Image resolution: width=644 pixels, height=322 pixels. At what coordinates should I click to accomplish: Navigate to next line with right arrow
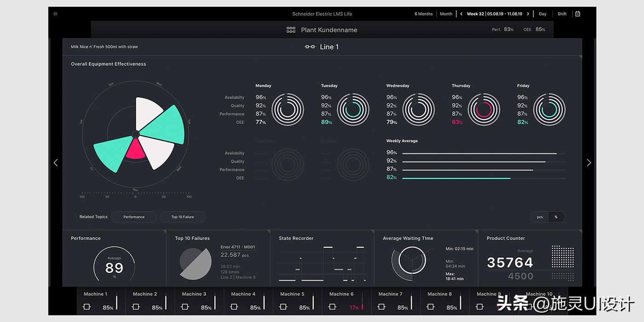589,162
